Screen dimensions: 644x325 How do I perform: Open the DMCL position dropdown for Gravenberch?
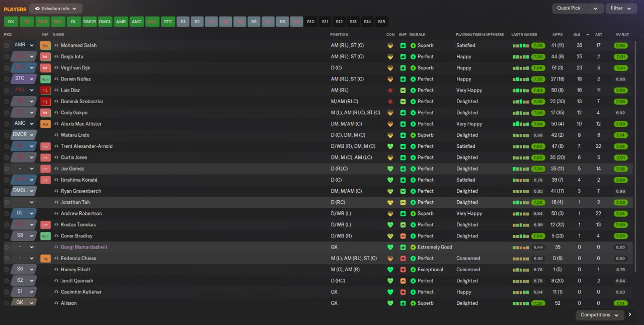click(24, 191)
